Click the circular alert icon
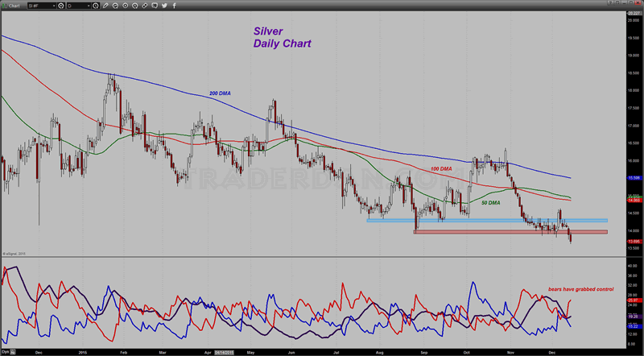This screenshot has width=644, height=356. (x=135, y=6)
